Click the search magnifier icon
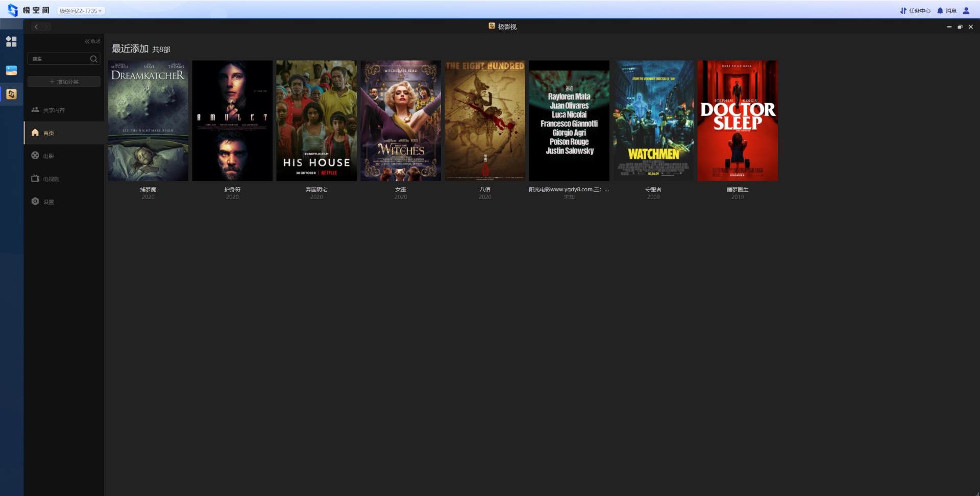 (93, 59)
